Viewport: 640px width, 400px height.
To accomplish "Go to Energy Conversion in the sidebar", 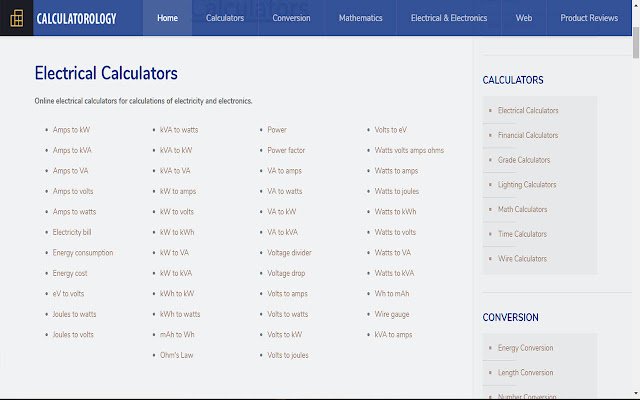I will [526, 348].
